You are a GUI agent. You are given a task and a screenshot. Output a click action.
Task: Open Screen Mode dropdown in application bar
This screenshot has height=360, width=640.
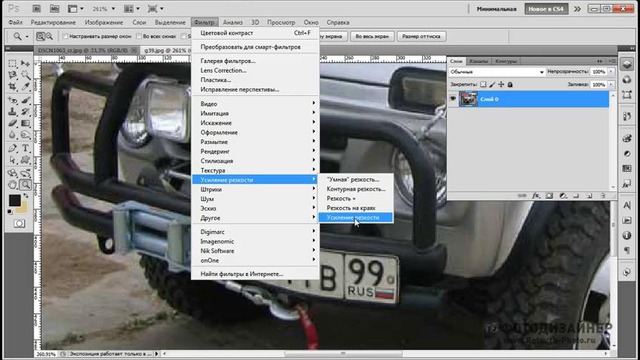point(156,9)
